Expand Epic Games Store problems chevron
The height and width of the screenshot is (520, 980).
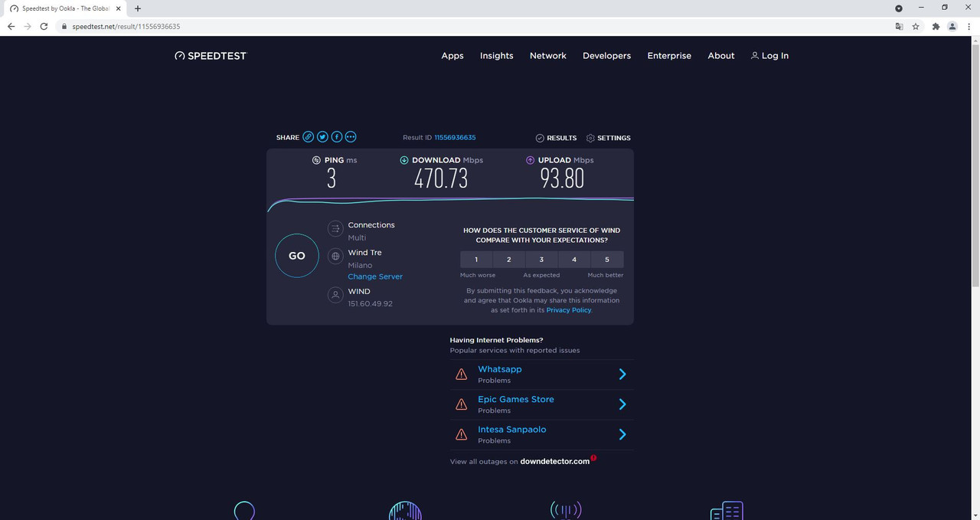[x=622, y=404]
